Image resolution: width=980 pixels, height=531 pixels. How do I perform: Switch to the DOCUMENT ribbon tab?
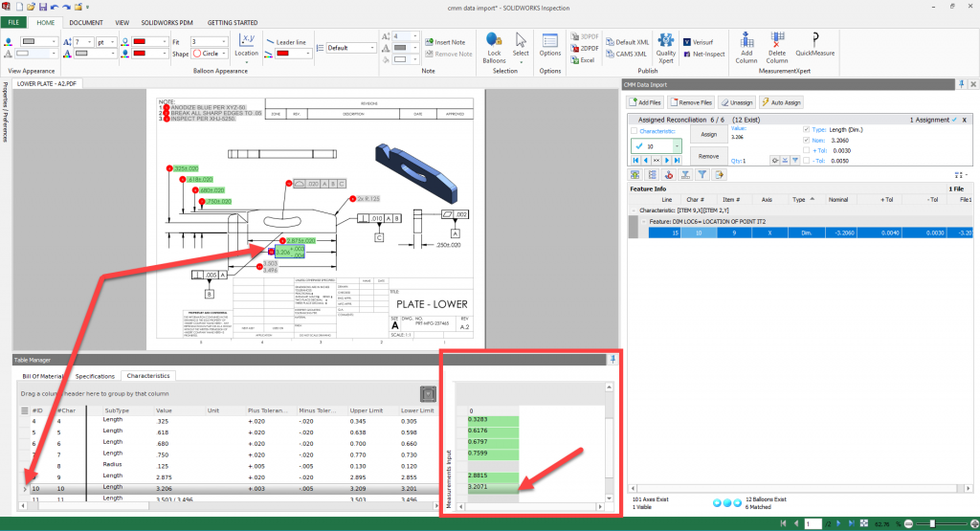(85, 23)
